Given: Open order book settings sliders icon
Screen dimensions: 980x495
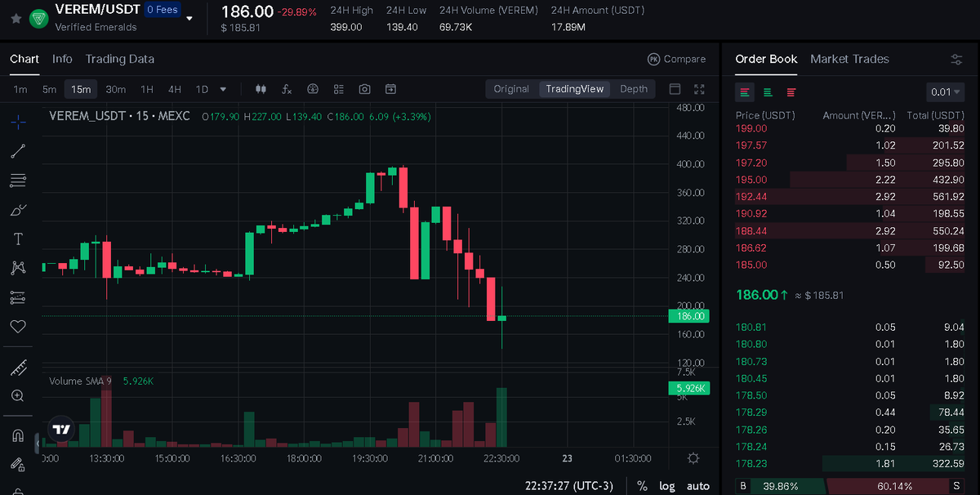Looking at the screenshot, I should [x=956, y=60].
